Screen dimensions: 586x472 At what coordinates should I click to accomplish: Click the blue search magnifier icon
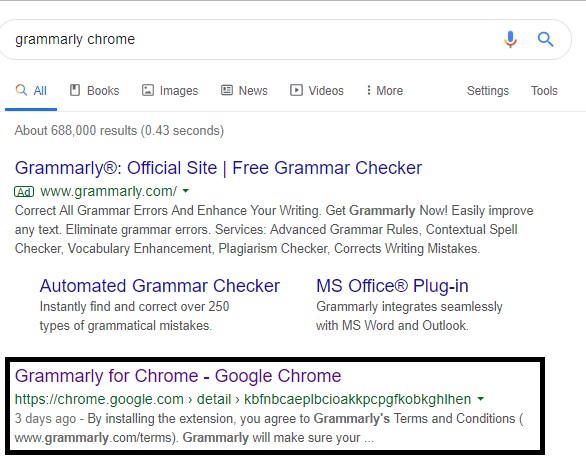coord(545,39)
